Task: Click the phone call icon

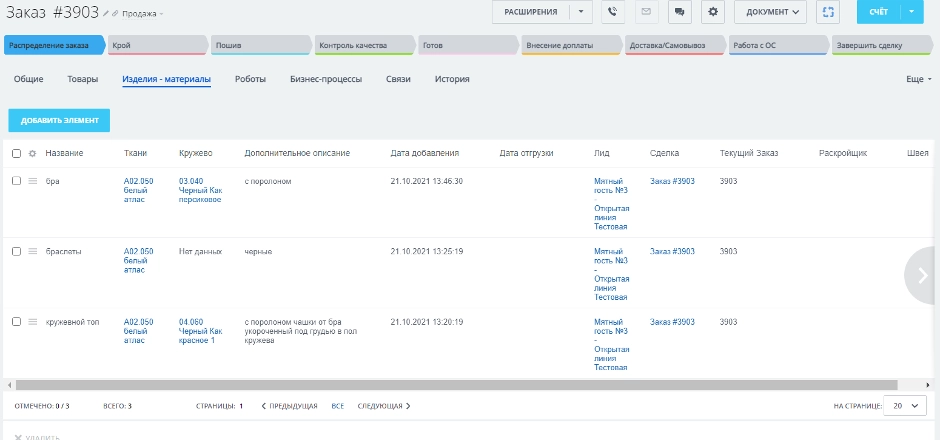Action: [613, 12]
